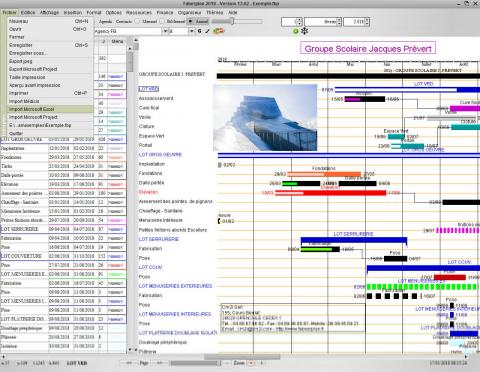
Task: Select Dalle portée row in task table
Action: tap(63, 175)
